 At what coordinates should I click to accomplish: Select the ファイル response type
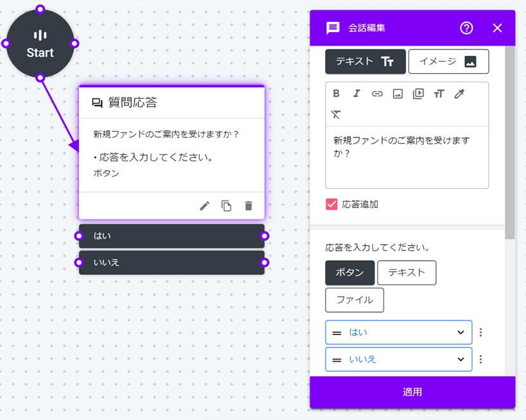pos(355,300)
